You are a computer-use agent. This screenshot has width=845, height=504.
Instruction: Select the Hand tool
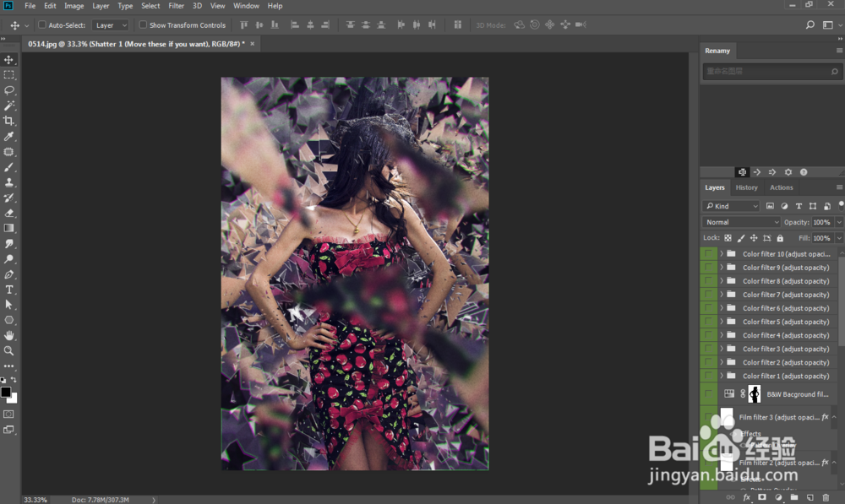tap(9, 335)
